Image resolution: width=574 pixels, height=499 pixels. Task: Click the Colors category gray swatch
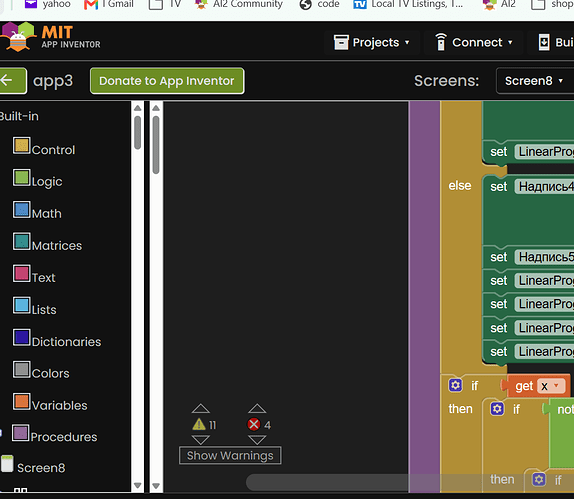[x=22, y=369]
